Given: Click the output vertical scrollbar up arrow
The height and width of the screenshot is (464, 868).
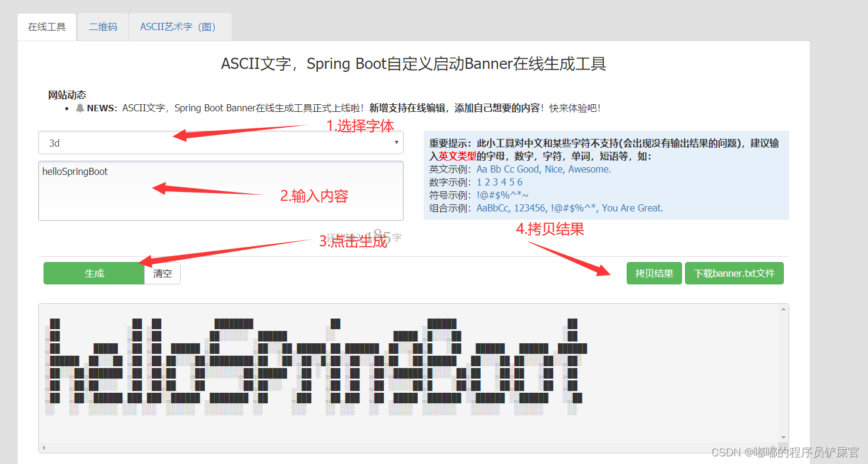Looking at the screenshot, I should coord(783,309).
